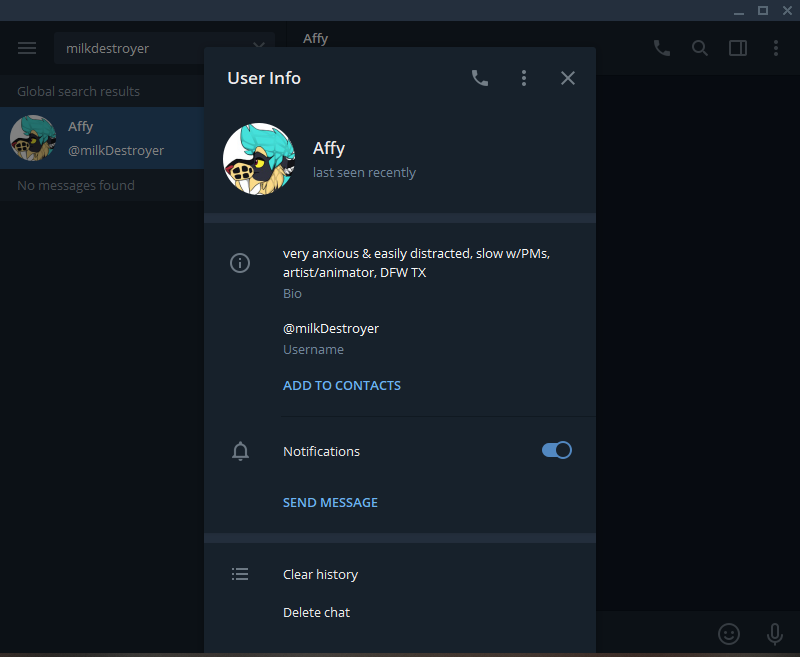800x657 pixels.
Task: Open the emoji picker
Action: (x=729, y=634)
